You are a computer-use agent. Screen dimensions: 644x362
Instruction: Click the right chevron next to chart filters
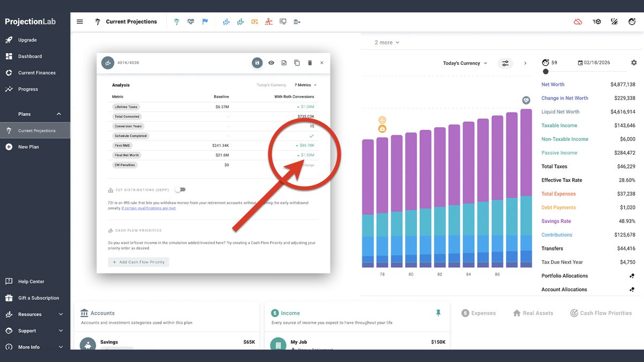click(x=525, y=63)
